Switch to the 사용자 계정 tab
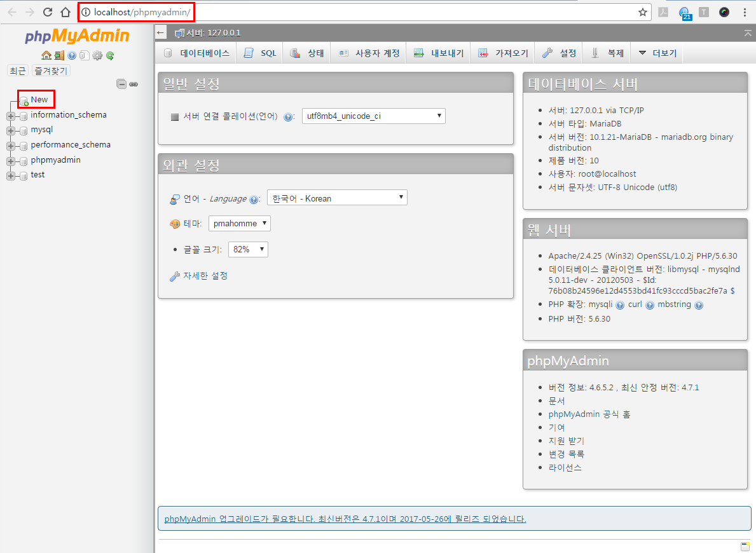 click(x=369, y=53)
